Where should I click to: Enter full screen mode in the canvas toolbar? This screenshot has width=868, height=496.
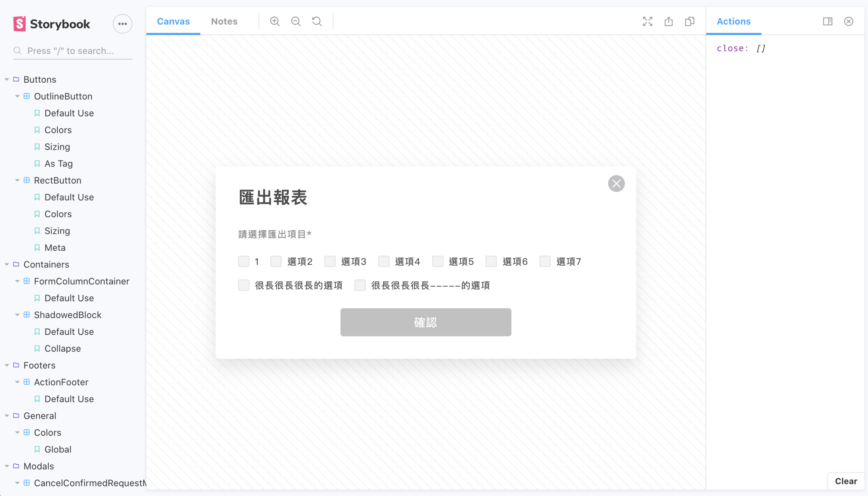tap(647, 21)
